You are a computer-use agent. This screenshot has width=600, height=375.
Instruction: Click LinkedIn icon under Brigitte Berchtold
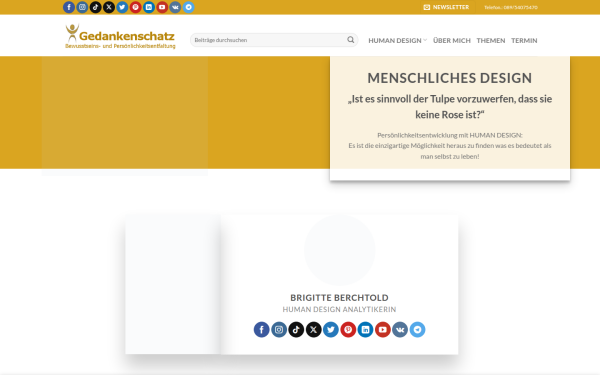pyautogui.click(x=365, y=329)
